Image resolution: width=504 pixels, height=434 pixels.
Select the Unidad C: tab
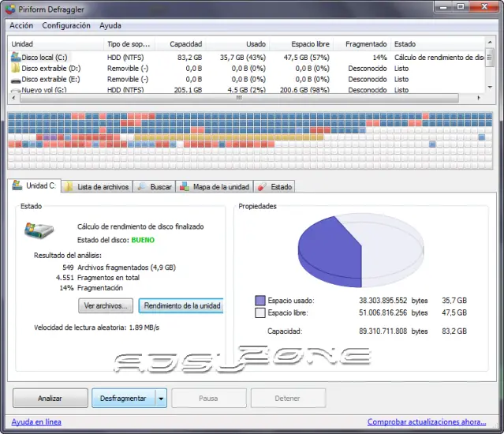click(34, 185)
